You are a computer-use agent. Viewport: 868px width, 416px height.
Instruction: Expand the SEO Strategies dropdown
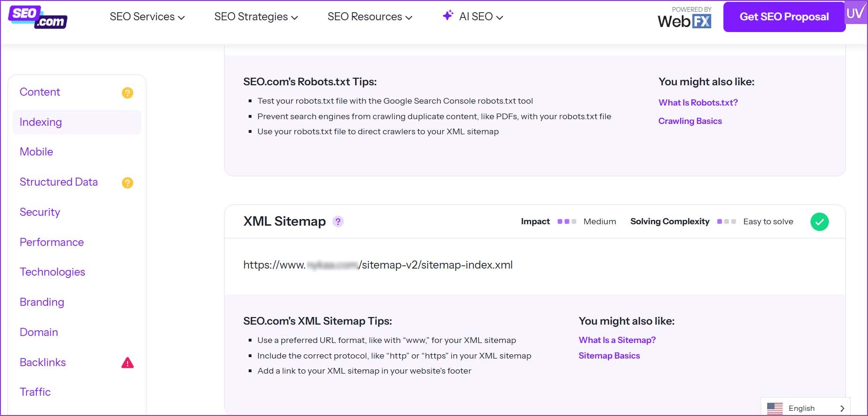pyautogui.click(x=256, y=16)
